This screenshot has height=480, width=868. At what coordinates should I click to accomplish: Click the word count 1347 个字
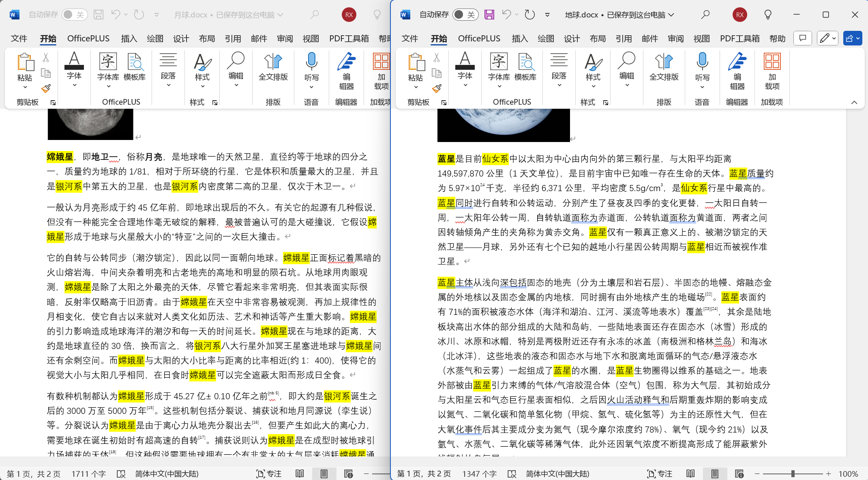click(479, 474)
